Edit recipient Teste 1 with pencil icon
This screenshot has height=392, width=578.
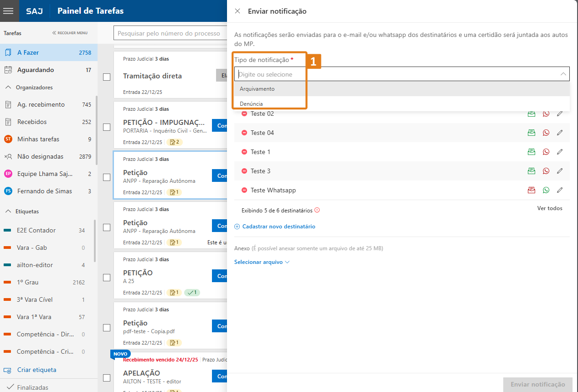tap(560, 152)
